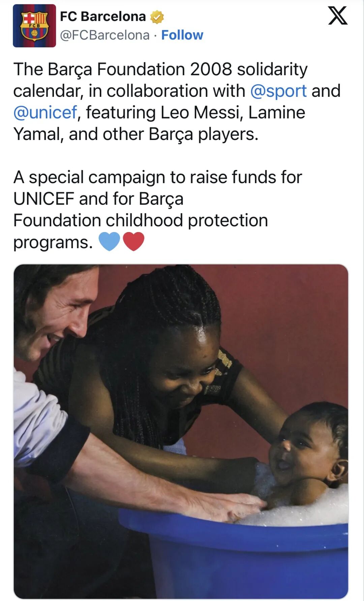Screen dimensions: 364x601
Task: Open the X logo
Action: click(x=338, y=16)
